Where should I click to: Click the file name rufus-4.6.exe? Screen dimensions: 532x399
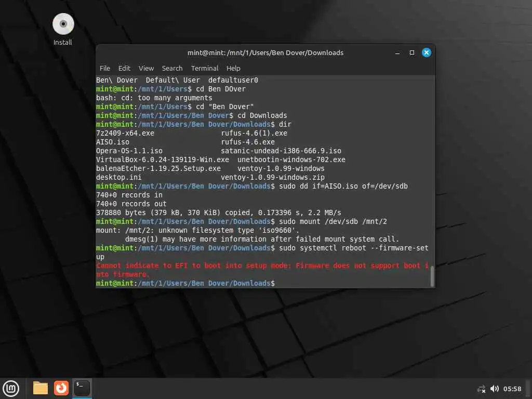tap(248, 142)
